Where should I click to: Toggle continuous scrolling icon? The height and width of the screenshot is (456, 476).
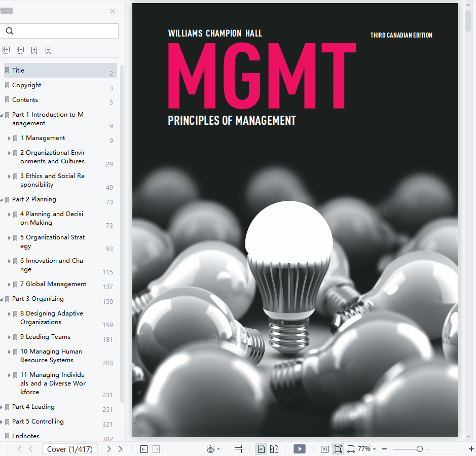coord(238,449)
